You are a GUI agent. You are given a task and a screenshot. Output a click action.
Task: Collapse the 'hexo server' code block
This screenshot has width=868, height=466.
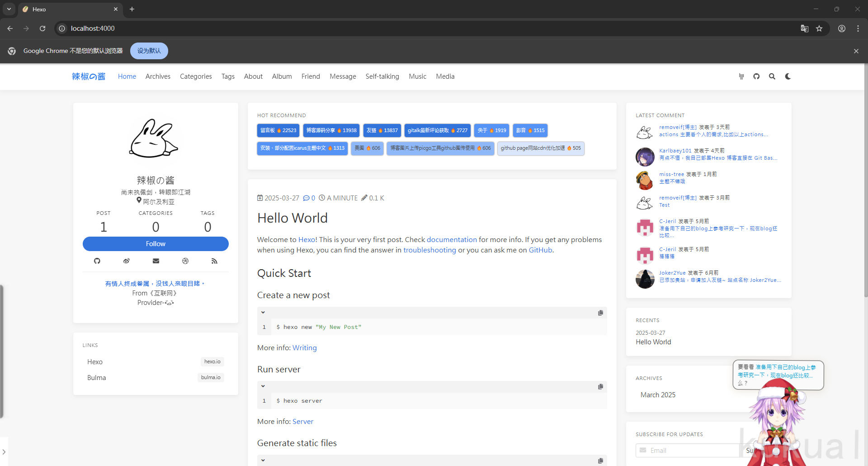pyautogui.click(x=263, y=386)
